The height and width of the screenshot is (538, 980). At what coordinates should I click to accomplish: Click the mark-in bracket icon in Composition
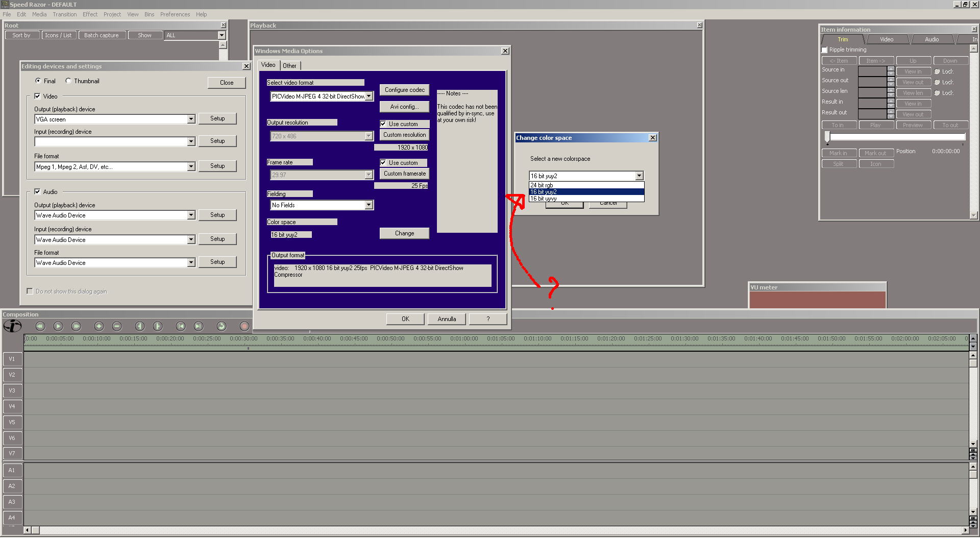click(x=140, y=326)
